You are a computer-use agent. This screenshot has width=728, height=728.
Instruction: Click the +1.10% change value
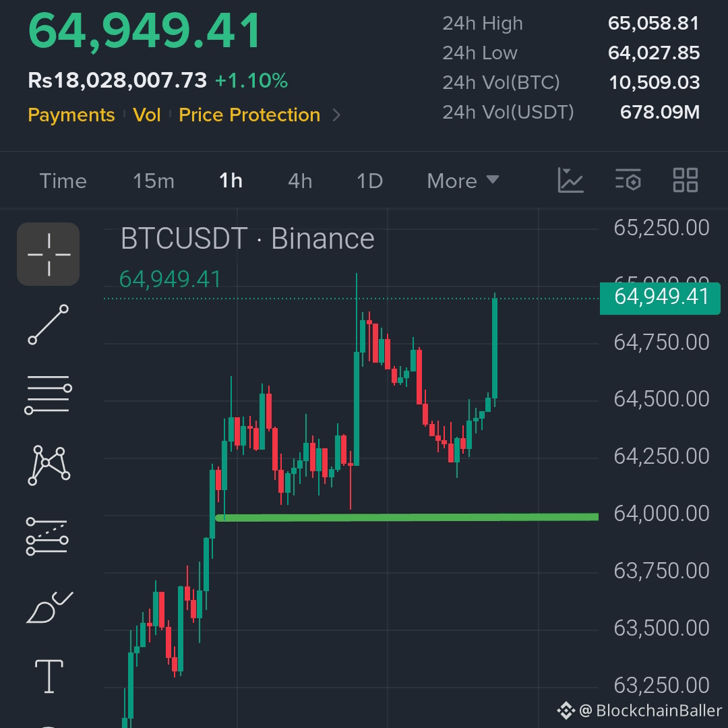[251, 80]
